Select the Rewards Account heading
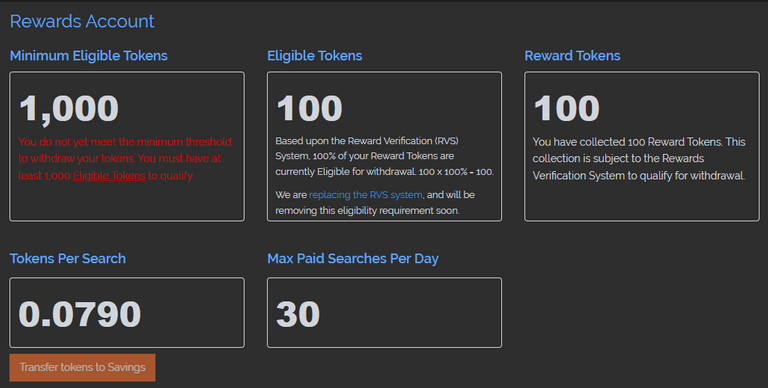 click(x=82, y=21)
